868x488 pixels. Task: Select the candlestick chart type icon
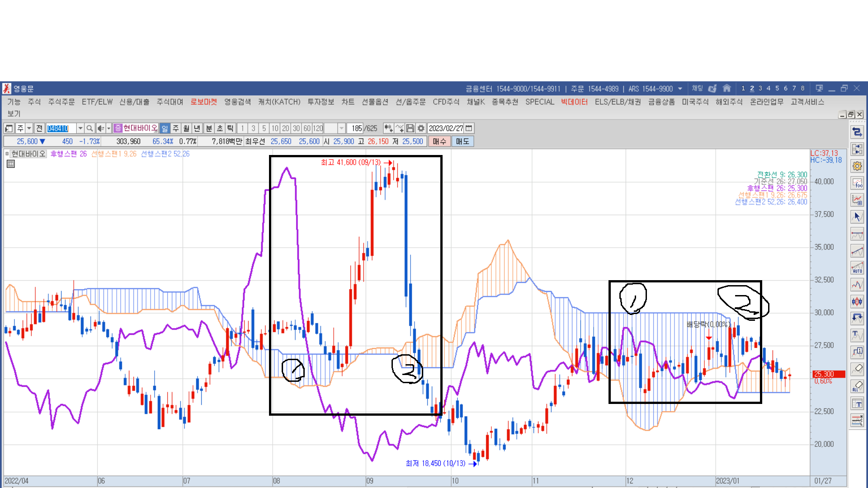857,301
